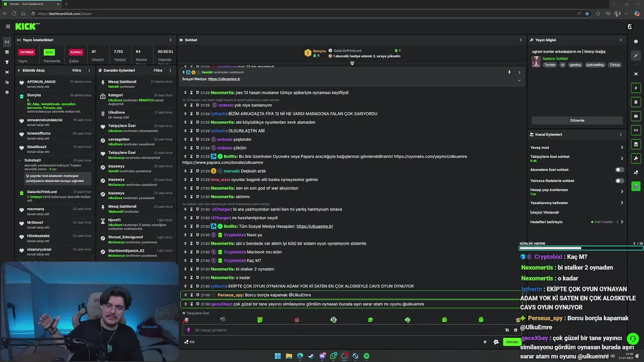The width and height of the screenshot is (644, 362).
Task: Open Yayın bilgisi panel three-dot menu
Action: [x=620, y=40]
